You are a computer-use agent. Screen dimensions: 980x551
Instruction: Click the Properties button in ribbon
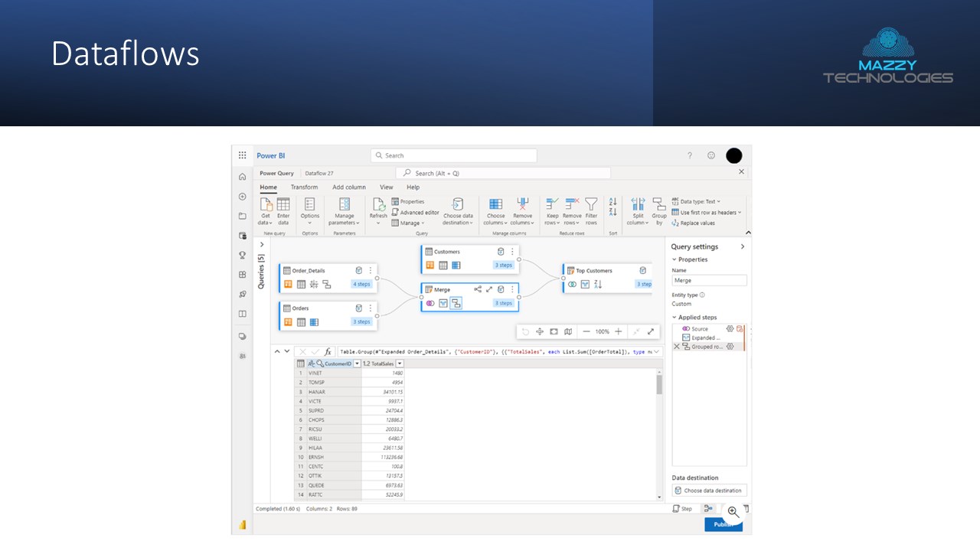408,201
